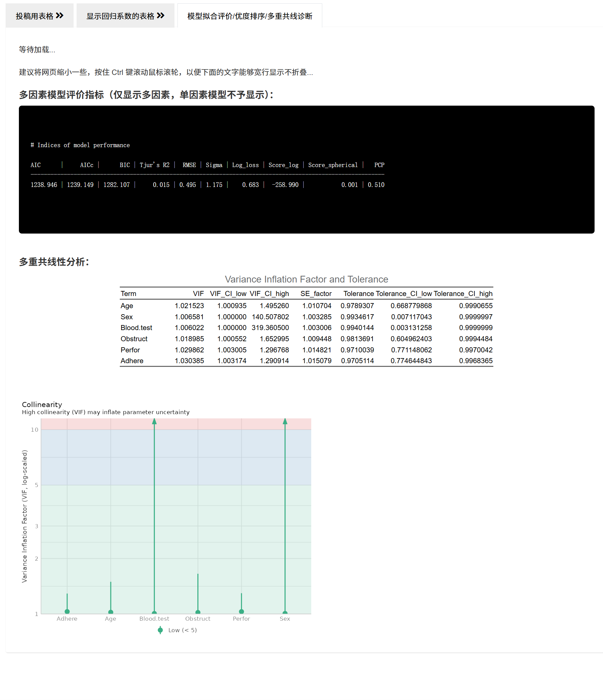
Task: Click the Perfor row label in table
Action: (x=130, y=350)
